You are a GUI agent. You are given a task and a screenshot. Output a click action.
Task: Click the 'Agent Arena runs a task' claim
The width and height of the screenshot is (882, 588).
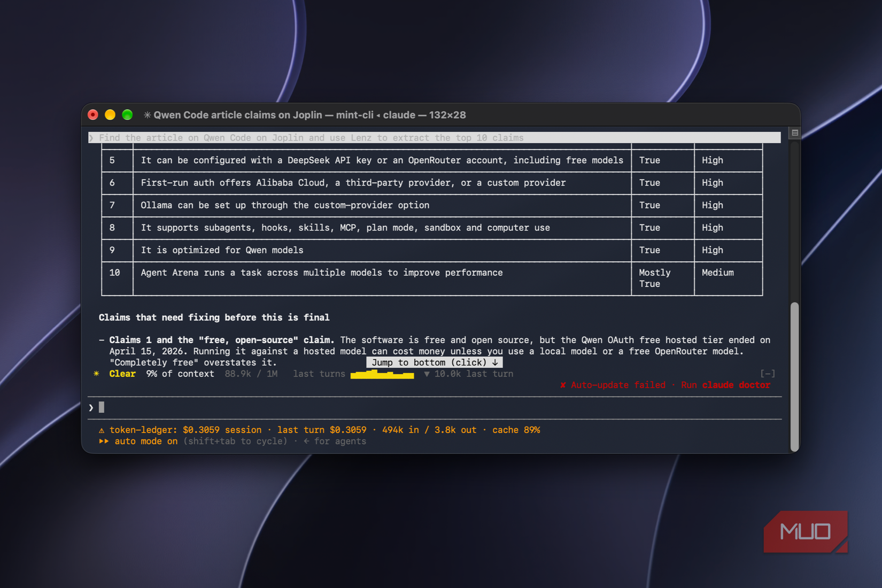[321, 273]
